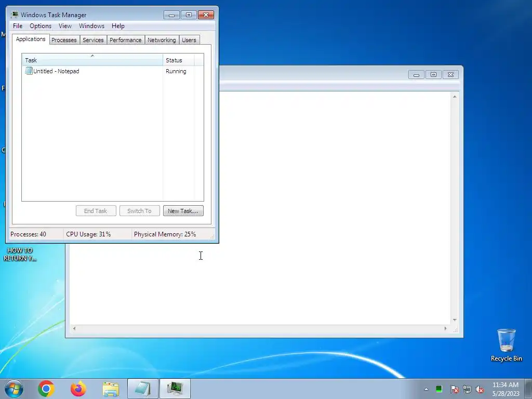Click the Notepad icon in task list
Screen dimensions: 532x399
29,71
